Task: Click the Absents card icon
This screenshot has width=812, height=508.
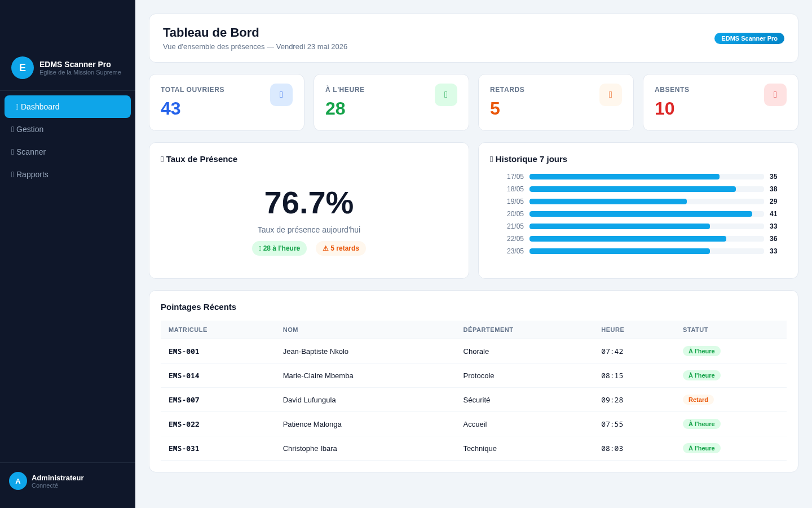Action: 775,95
